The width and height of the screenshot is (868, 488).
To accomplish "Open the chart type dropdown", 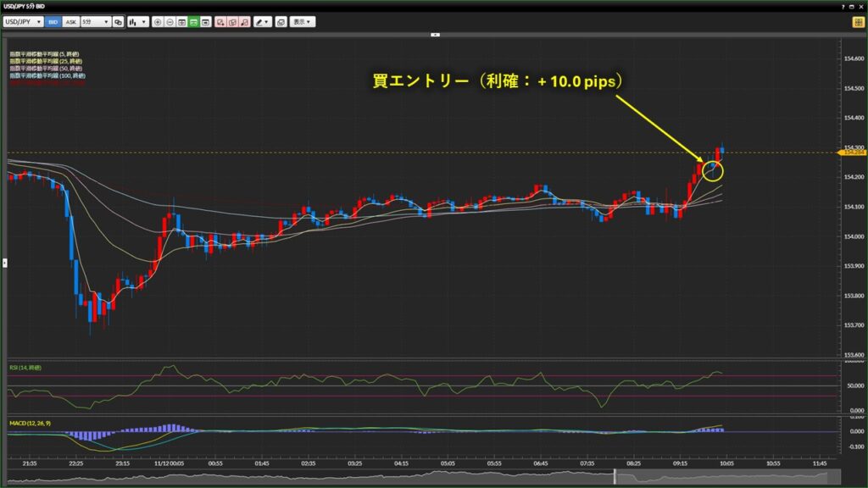I will (x=137, y=21).
